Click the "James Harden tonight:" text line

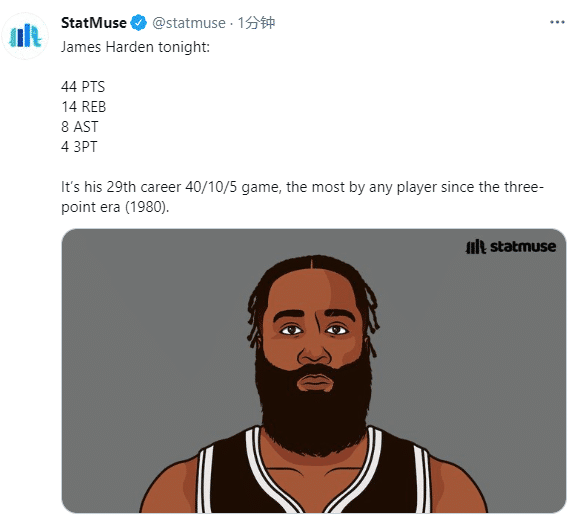tap(135, 47)
